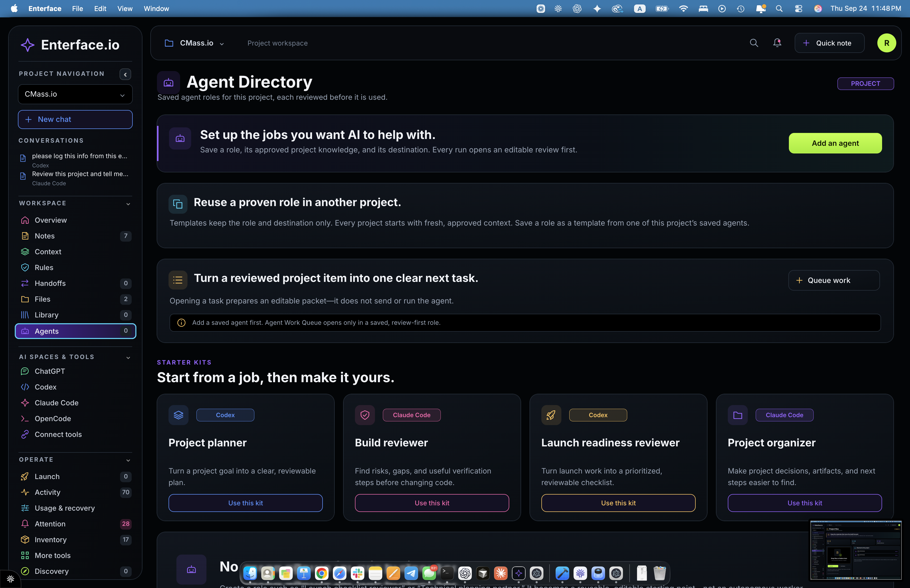Viewport: 910px width, 588px height.
Task: Open the ChatGPT space
Action: click(x=75, y=371)
